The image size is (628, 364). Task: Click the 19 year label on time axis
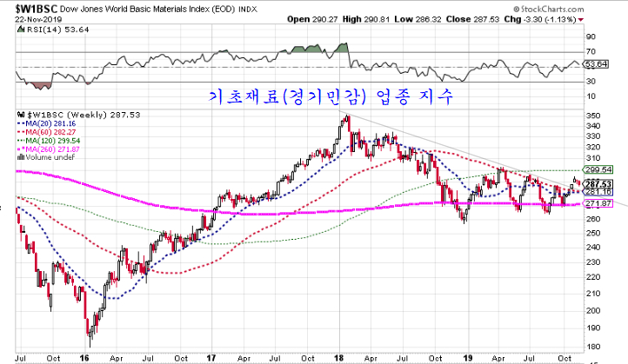(468, 358)
